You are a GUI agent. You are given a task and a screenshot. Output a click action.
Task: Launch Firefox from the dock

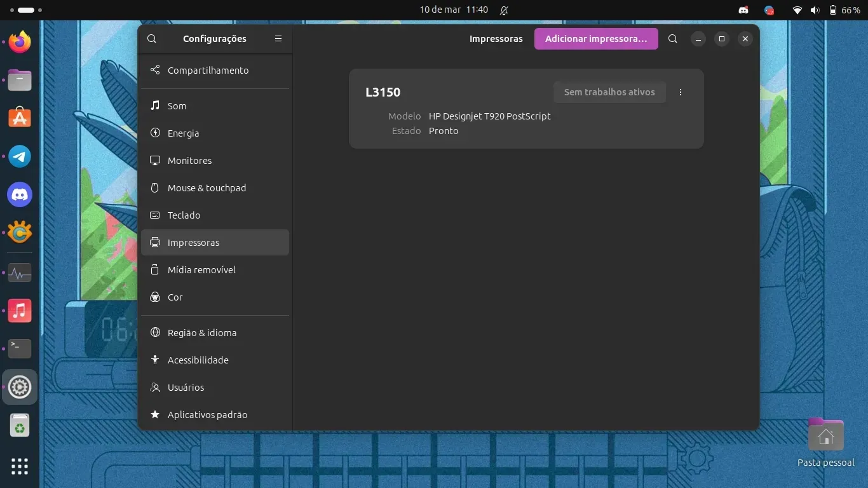tap(20, 43)
